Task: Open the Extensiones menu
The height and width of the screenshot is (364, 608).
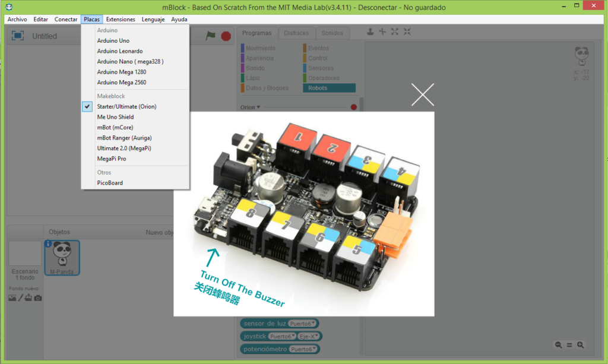Action: click(120, 19)
